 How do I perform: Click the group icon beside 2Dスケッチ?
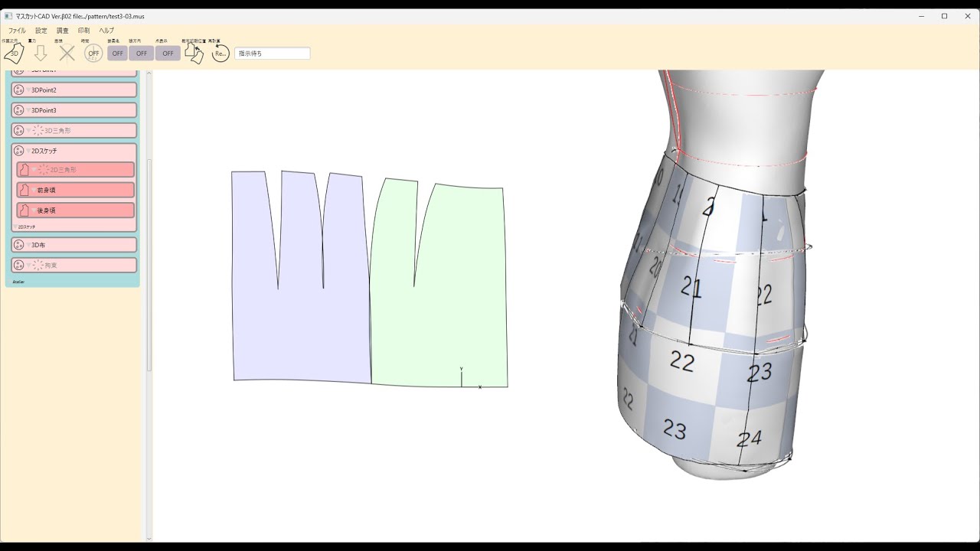pos(19,151)
